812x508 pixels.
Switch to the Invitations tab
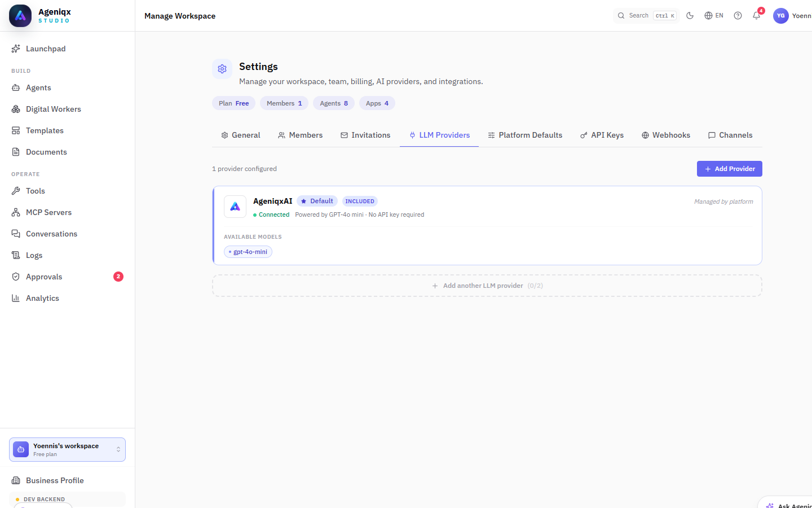[x=365, y=135]
